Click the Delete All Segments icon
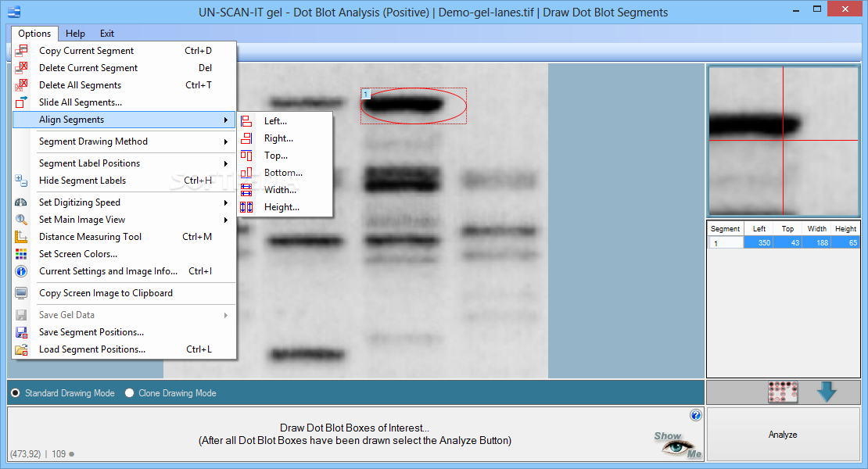Viewport: 868px width, 469px height. tap(21, 84)
